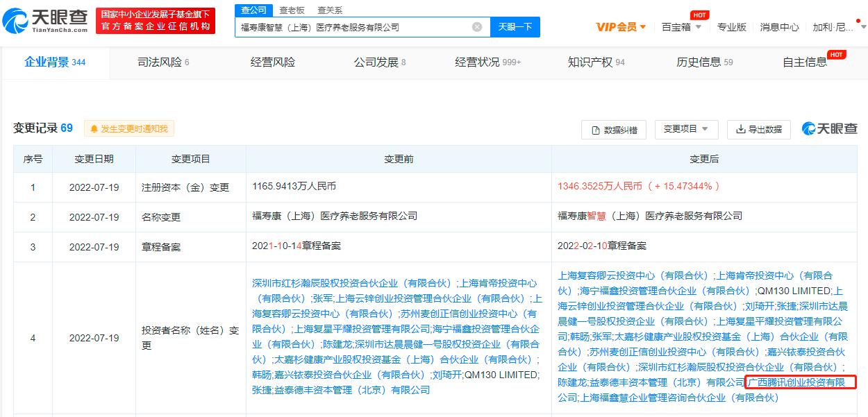Click the 变更日期 column header
The image size is (868, 417).
coord(94,160)
